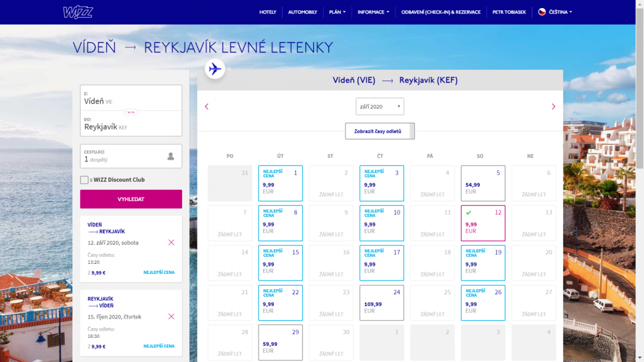Click the airplane icon above calendar

tap(215, 69)
